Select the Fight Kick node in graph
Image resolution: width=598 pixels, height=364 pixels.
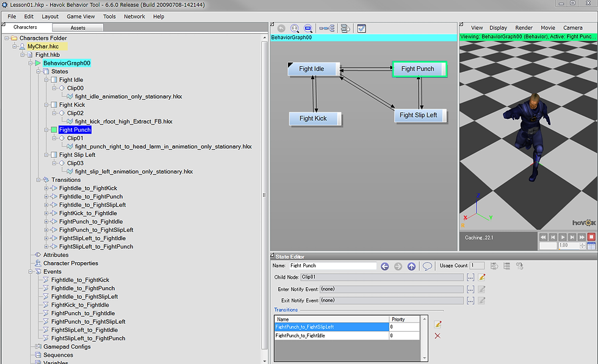pyautogui.click(x=315, y=118)
